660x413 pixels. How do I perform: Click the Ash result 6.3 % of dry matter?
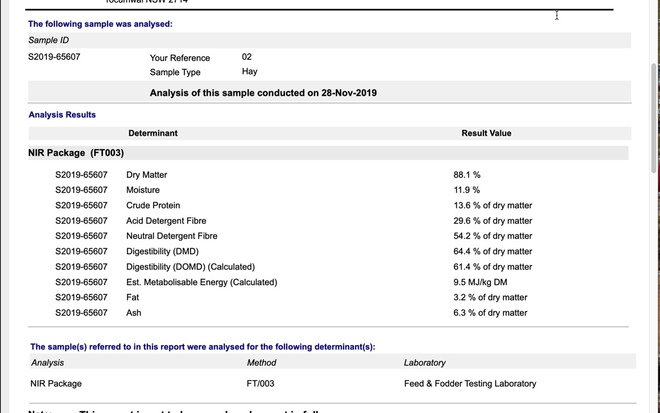click(x=490, y=313)
